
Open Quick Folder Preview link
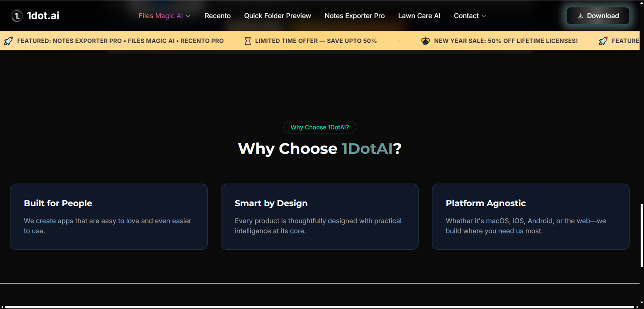click(x=277, y=16)
